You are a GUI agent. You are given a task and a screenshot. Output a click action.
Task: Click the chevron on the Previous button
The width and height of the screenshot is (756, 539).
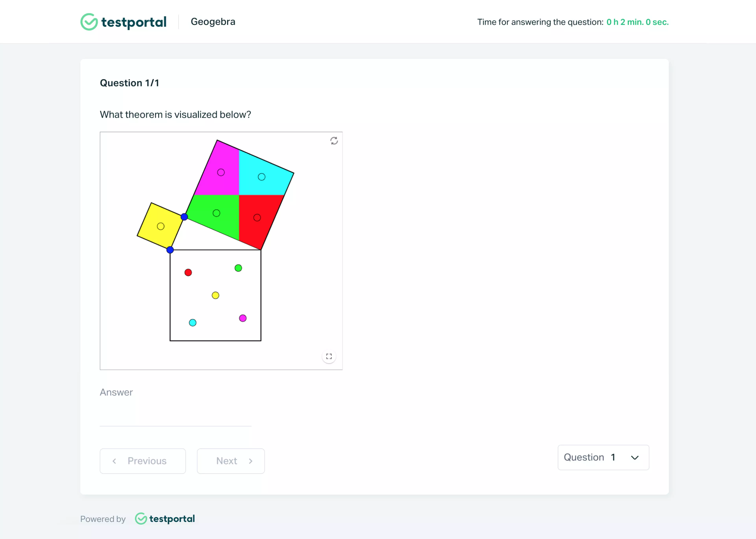coord(114,461)
